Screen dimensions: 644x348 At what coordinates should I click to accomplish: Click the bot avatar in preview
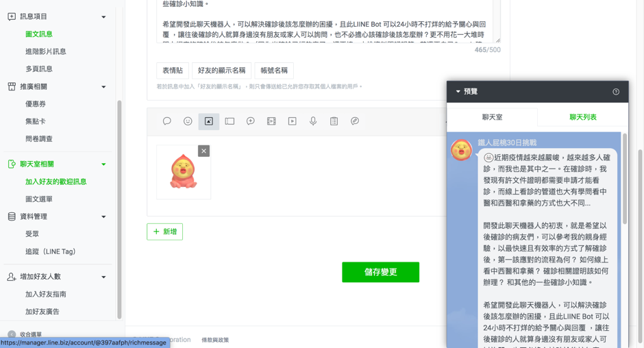(x=461, y=149)
